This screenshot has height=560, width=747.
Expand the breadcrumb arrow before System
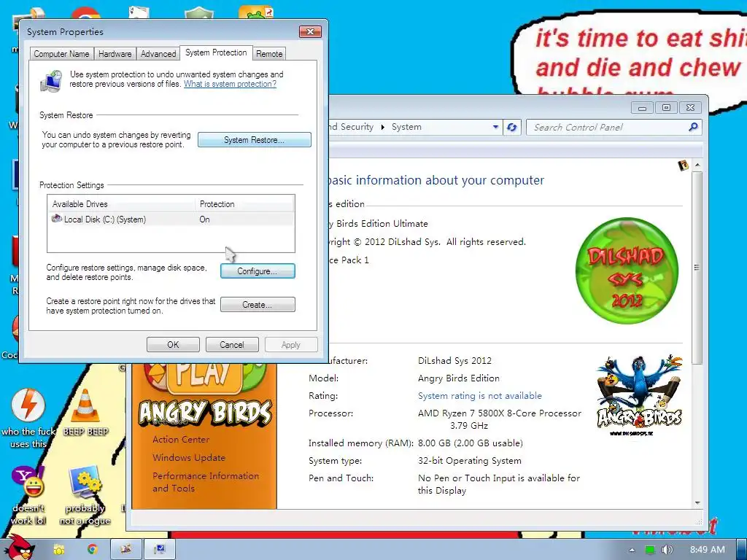point(382,127)
